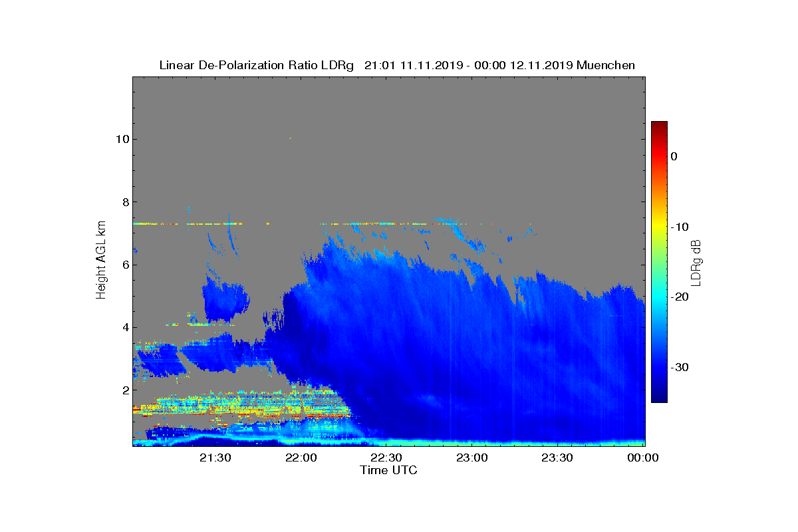Image resolution: width=798 pixels, height=532 pixels.
Task: Click the 00:00 time tick label
Action: pos(643,458)
